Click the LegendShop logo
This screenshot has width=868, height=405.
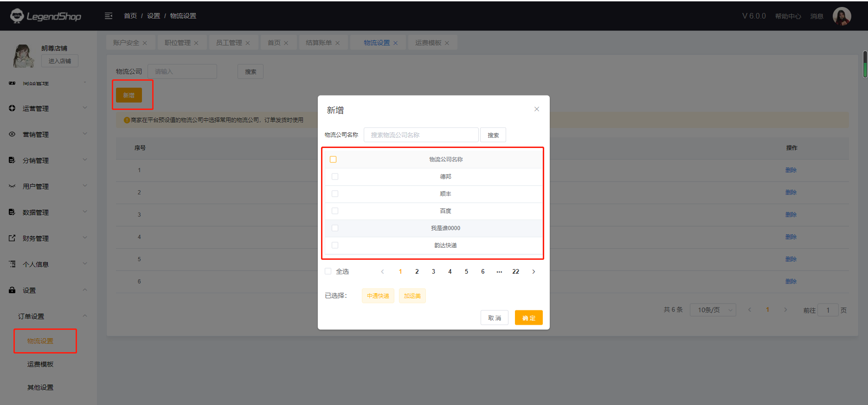[45, 16]
